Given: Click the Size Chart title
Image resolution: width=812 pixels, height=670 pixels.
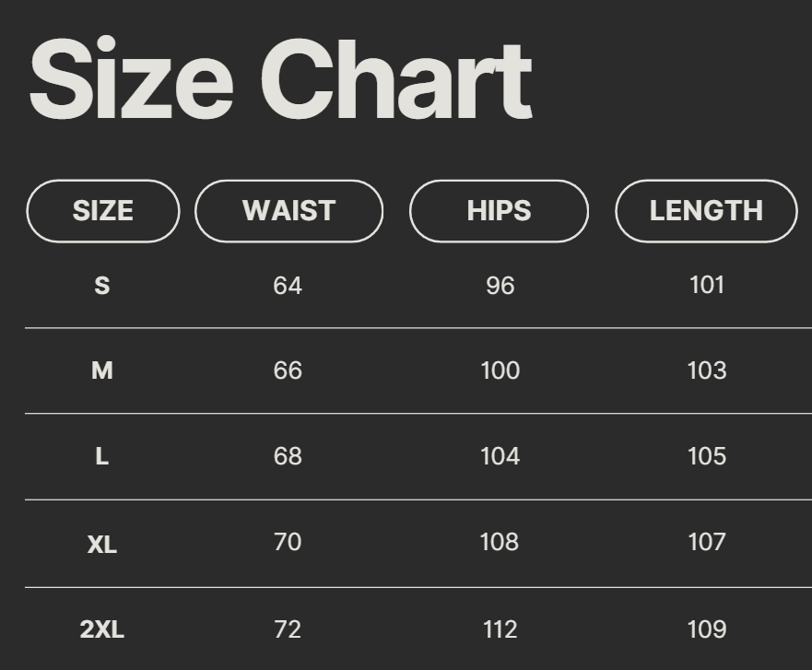Looking at the screenshot, I should click(281, 80).
